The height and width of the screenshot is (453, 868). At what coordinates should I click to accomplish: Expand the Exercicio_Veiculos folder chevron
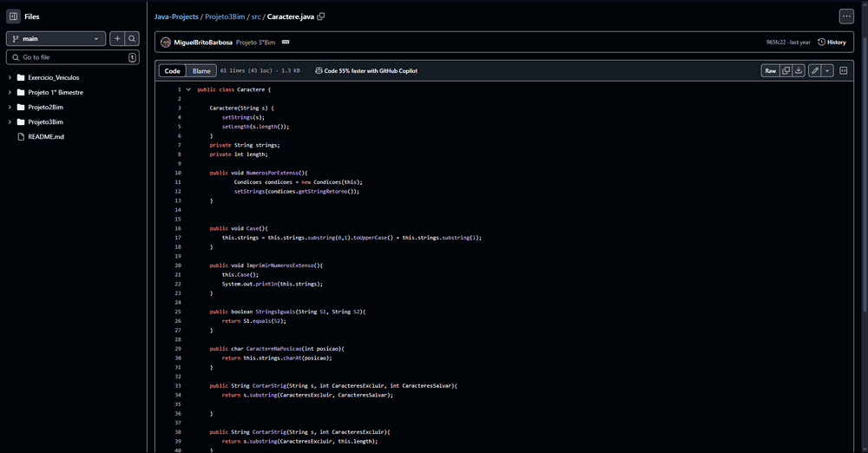[x=10, y=77]
